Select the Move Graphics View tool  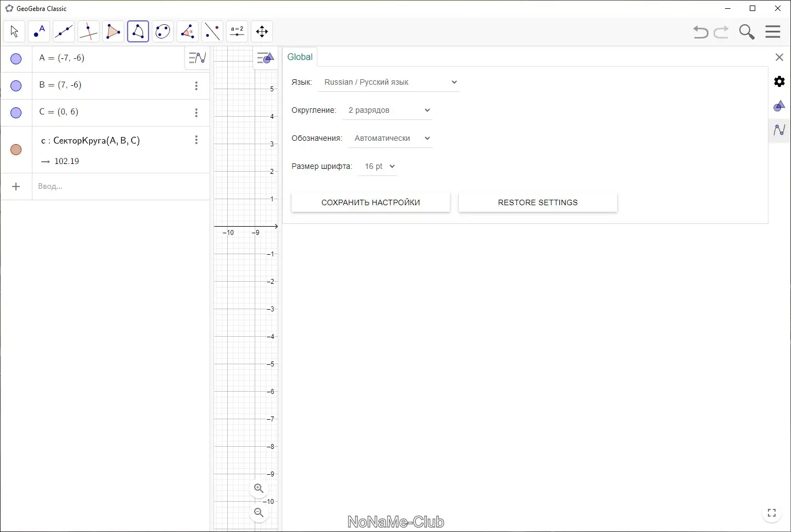[x=262, y=31]
